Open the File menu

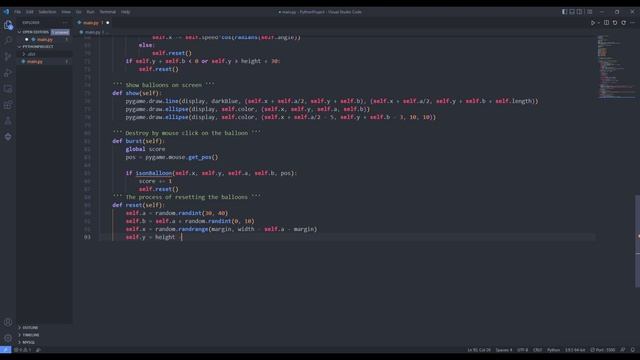(x=18, y=12)
